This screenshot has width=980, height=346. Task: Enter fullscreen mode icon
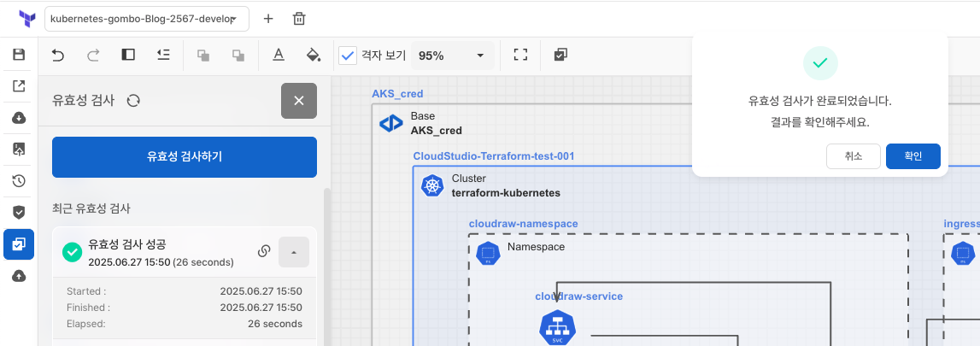click(x=520, y=55)
